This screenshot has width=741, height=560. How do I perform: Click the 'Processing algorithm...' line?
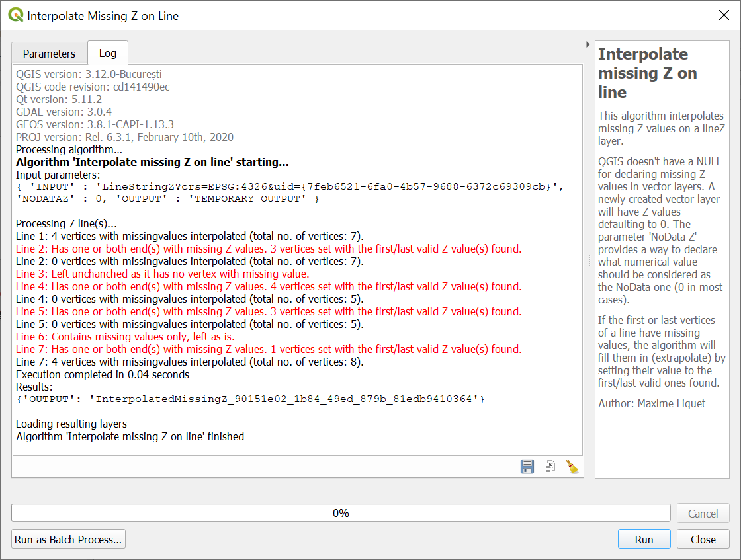pyautogui.click(x=69, y=149)
